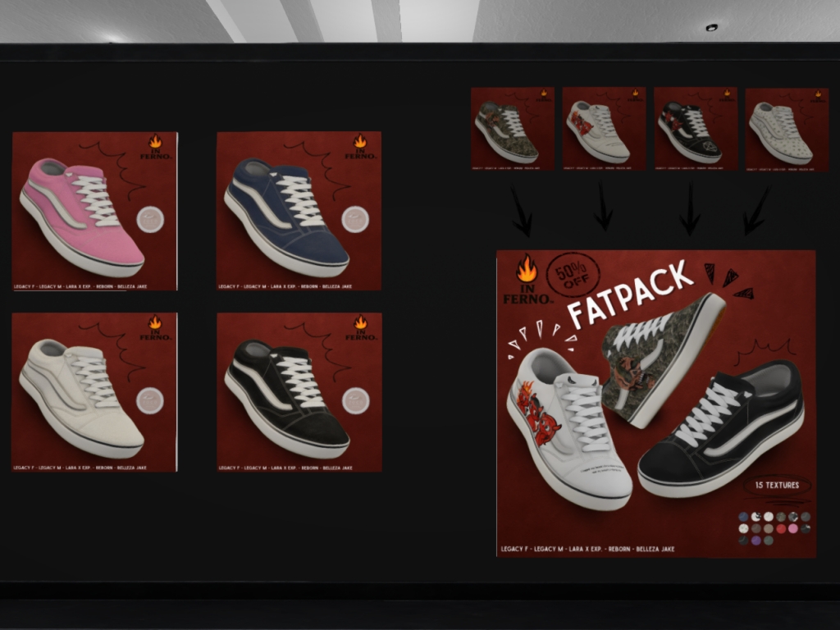Screen dimensions: 840x630
Task: Open the small black pentagram sneaker thumbnail
Action: pyautogui.click(x=696, y=129)
